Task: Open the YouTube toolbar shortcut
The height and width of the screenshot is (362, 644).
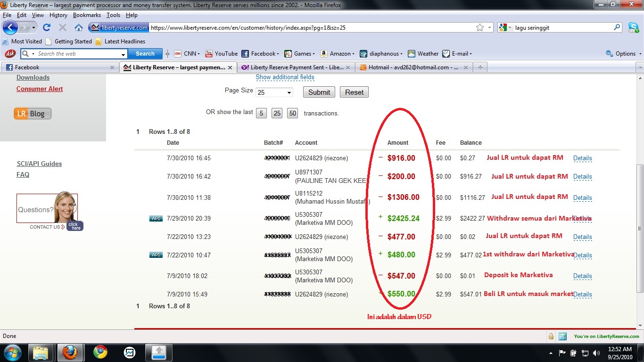Action: click(x=222, y=53)
